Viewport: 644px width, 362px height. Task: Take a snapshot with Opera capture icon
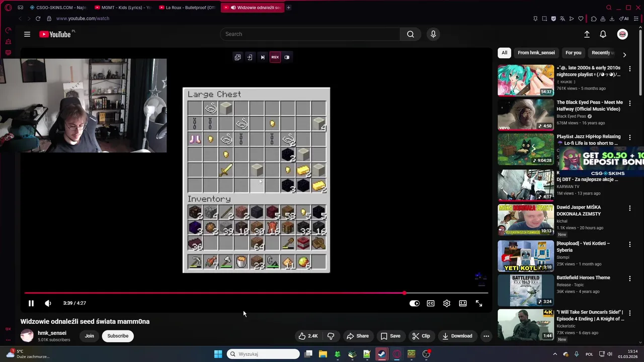click(x=544, y=19)
